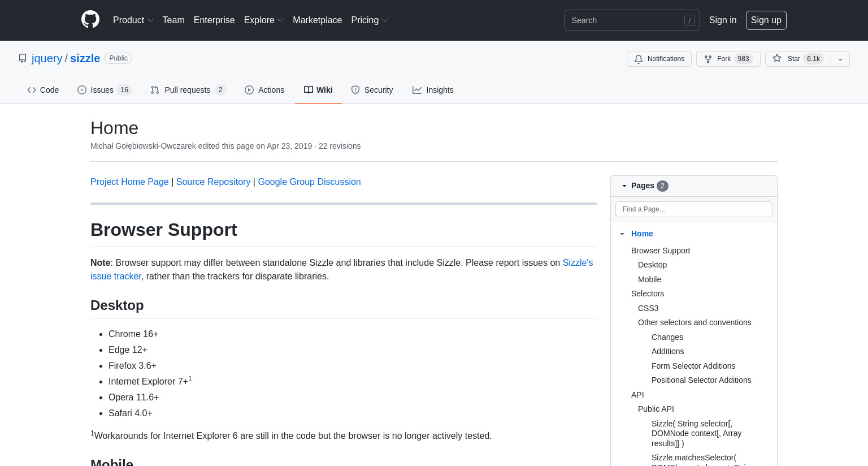Jump to CSS3 in the sidebar
The width and height of the screenshot is (868, 466).
click(x=648, y=308)
